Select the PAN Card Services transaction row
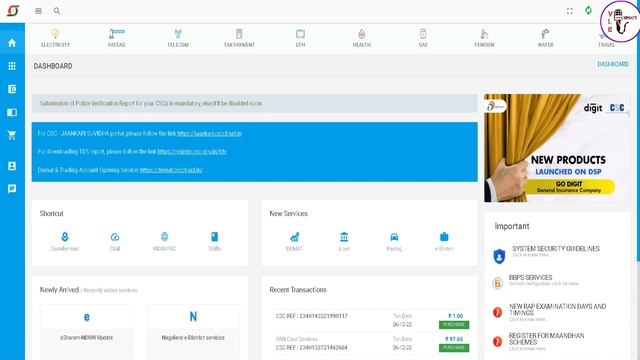The width and height of the screenshot is (640, 360). (369, 343)
